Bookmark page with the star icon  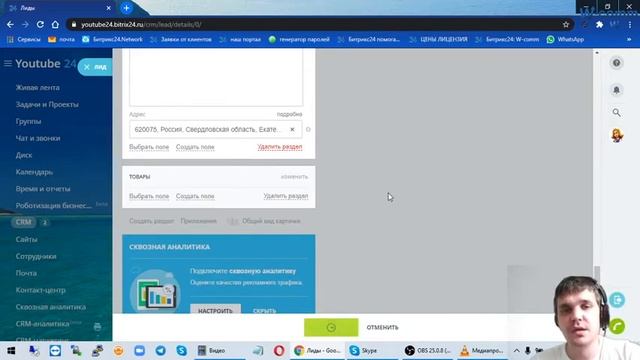pyautogui.click(x=566, y=24)
